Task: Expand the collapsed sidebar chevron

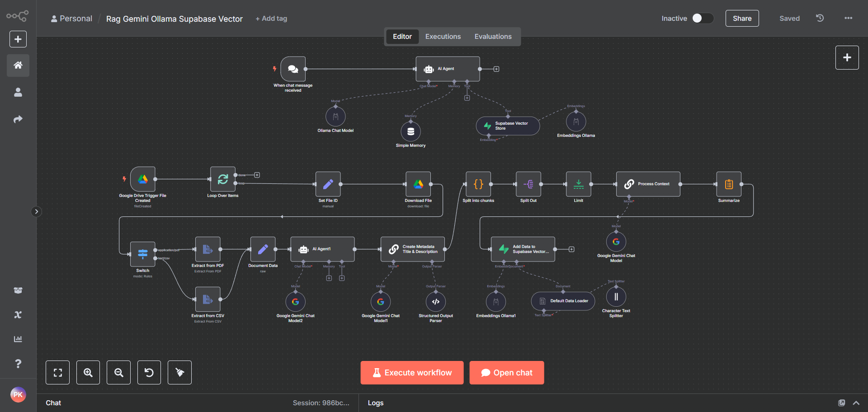Action: pos(37,211)
